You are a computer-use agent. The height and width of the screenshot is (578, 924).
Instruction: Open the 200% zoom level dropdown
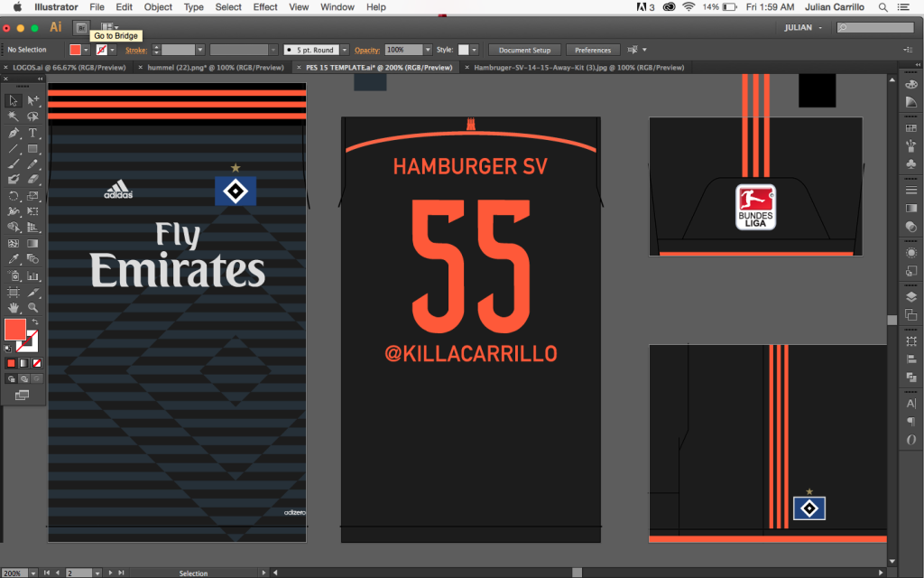click(x=33, y=573)
